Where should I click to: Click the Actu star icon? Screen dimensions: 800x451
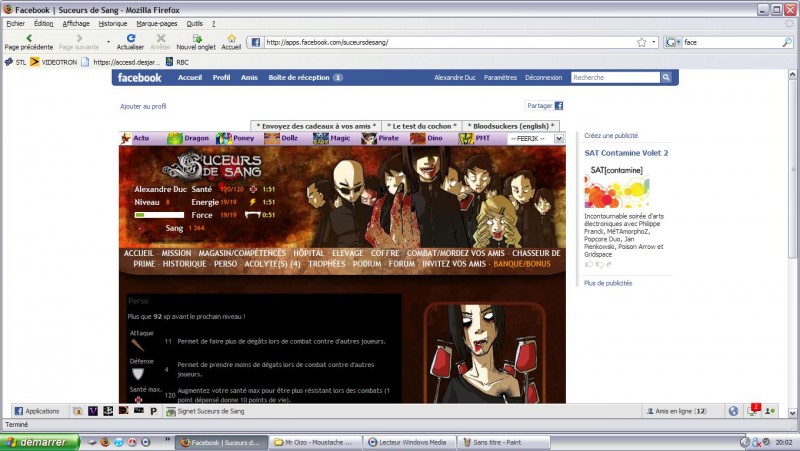pos(126,138)
